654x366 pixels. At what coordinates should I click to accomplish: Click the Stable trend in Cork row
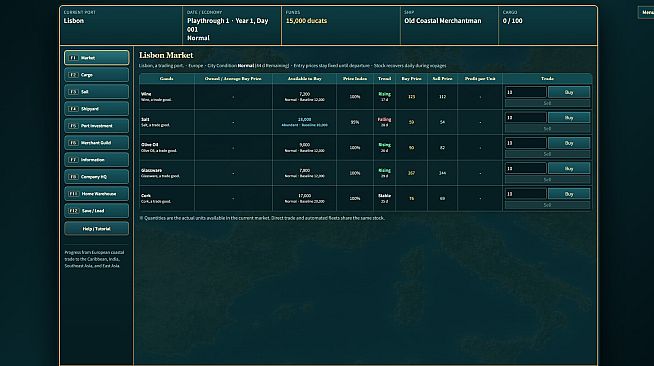click(x=385, y=196)
